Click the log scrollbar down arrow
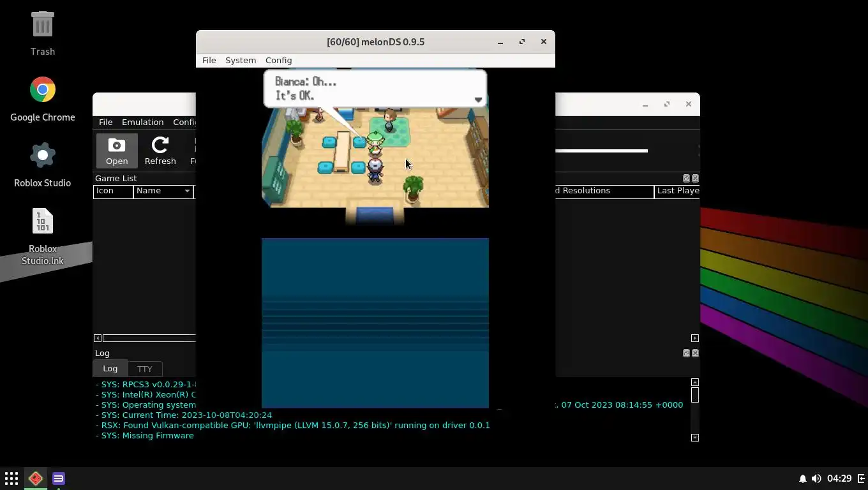This screenshot has height=490, width=868. click(x=695, y=438)
